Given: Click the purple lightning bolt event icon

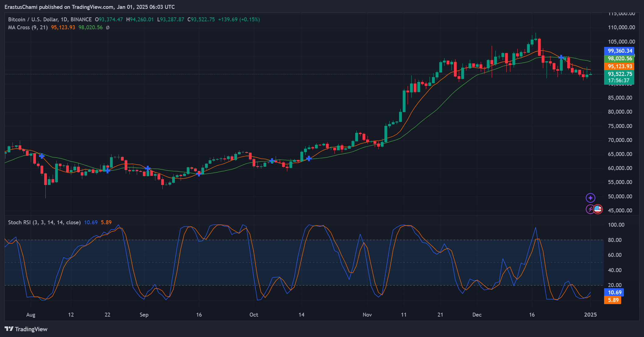Looking at the screenshot, I should coord(589,209).
